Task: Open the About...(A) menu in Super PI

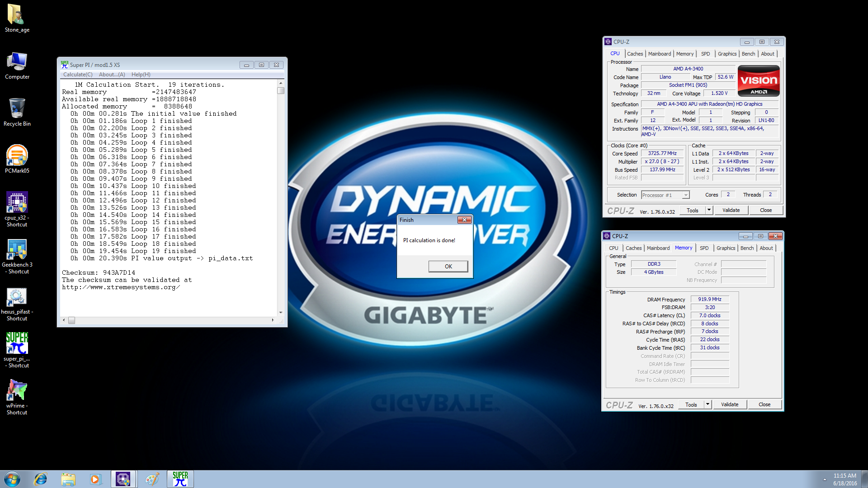Action: point(112,75)
